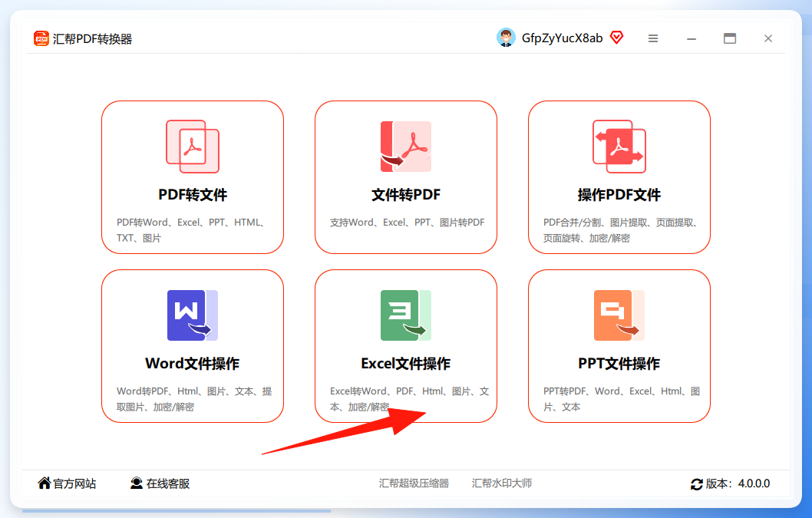Click the PPT文件操作 orange icon

(619, 315)
